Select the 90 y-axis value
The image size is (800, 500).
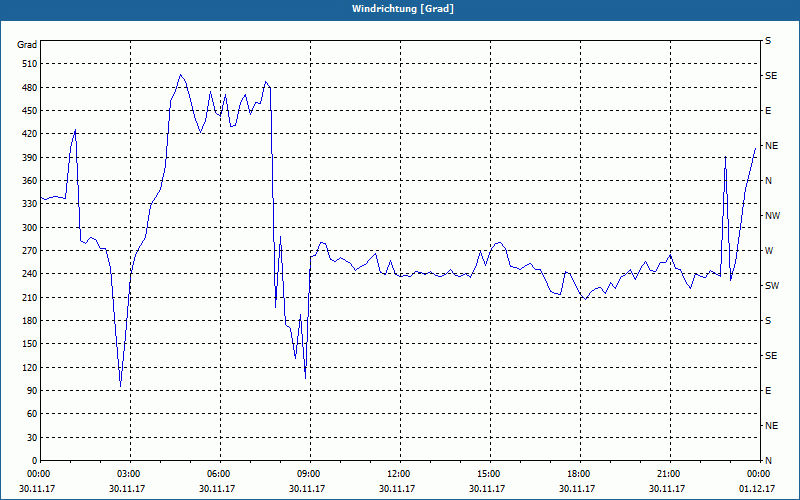pyautogui.click(x=31, y=390)
